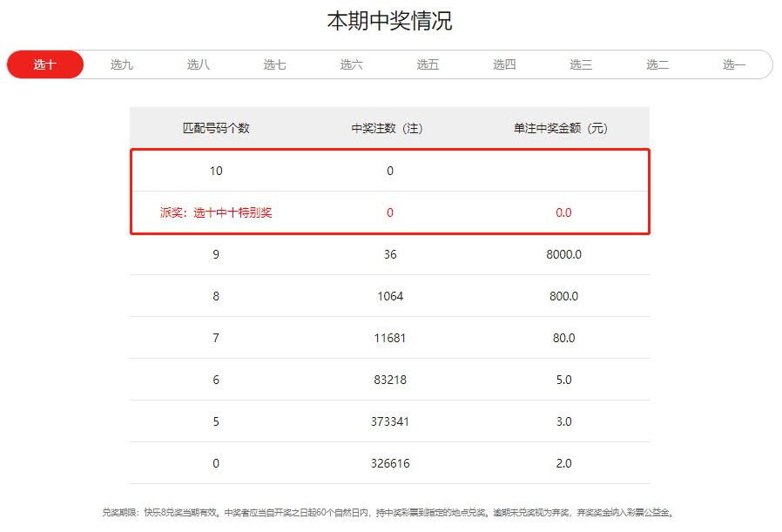
Task: Click the 5.0 prize amount
Action: coord(563,380)
